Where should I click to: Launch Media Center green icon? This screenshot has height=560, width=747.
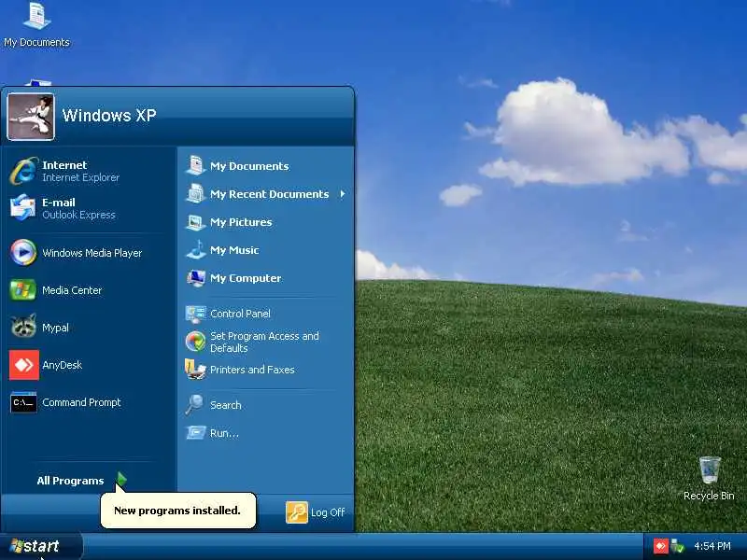(22, 290)
